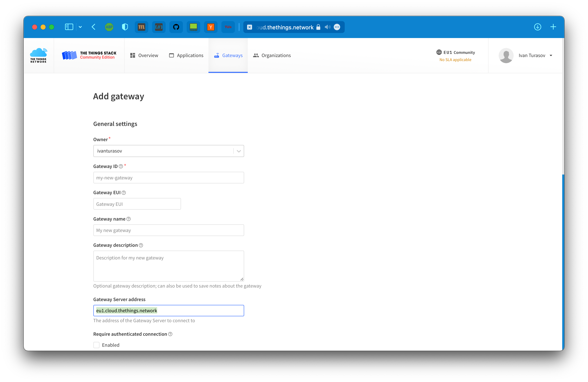Open the brown 'm' pinned tab
This screenshot has height=382, width=588.
141,27
